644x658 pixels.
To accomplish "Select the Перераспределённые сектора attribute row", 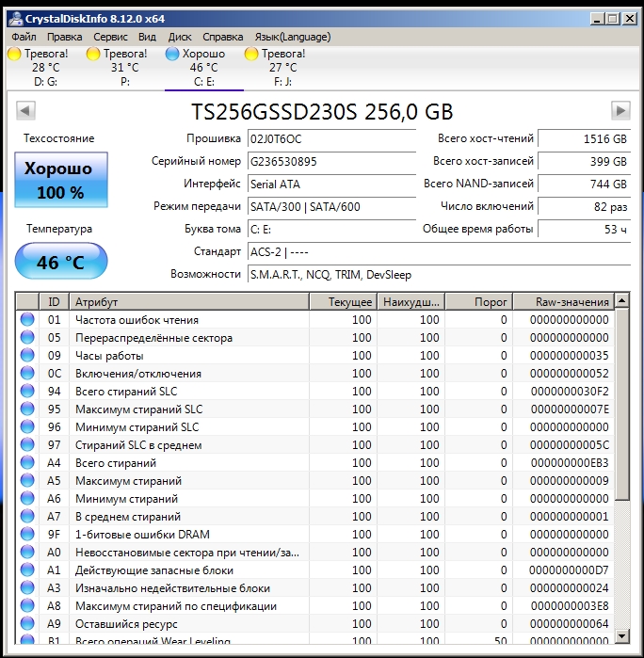I will (314, 337).
